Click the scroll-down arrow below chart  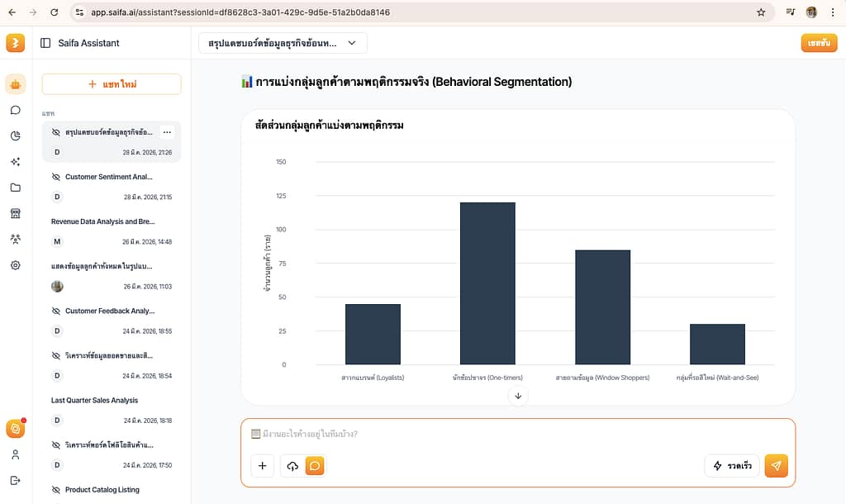pos(518,396)
